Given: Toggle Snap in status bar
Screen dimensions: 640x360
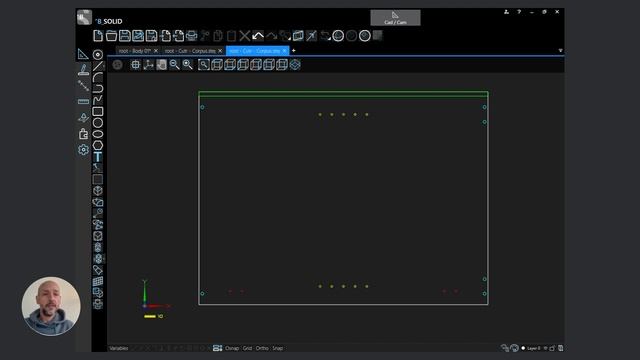Looking at the screenshot, I should pyautogui.click(x=278, y=348).
